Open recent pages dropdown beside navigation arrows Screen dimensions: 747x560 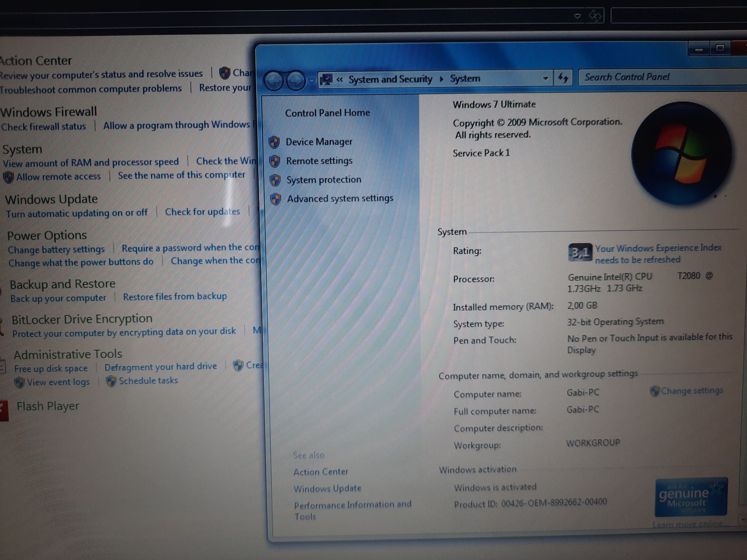(x=311, y=80)
